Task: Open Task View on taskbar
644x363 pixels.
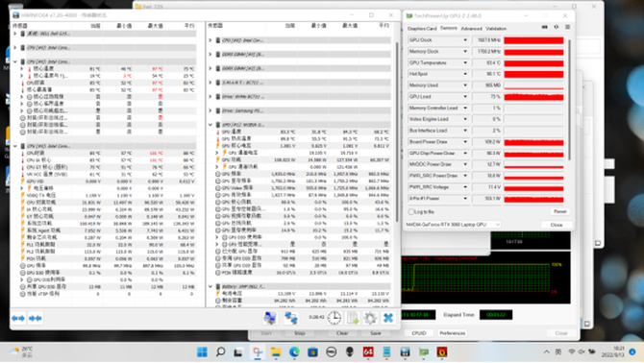Action: tap(238, 351)
